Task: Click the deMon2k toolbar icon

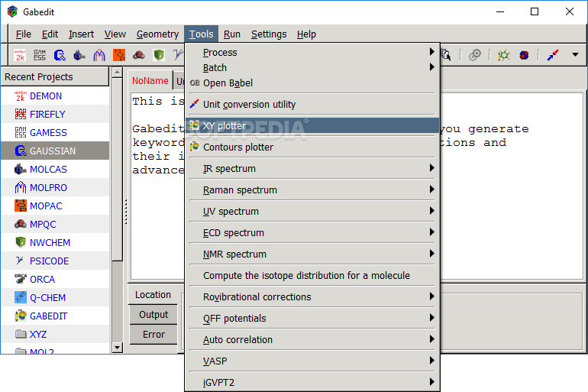Action: pos(20,55)
